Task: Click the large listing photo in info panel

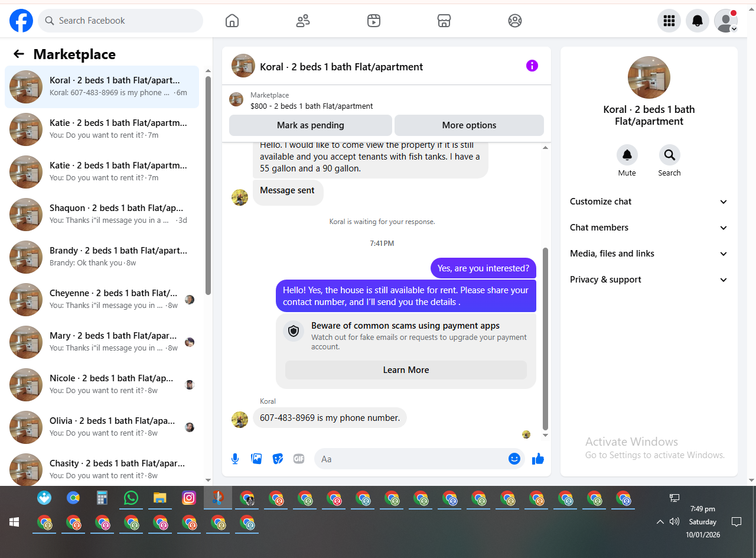Action: [x=649, y=77]
